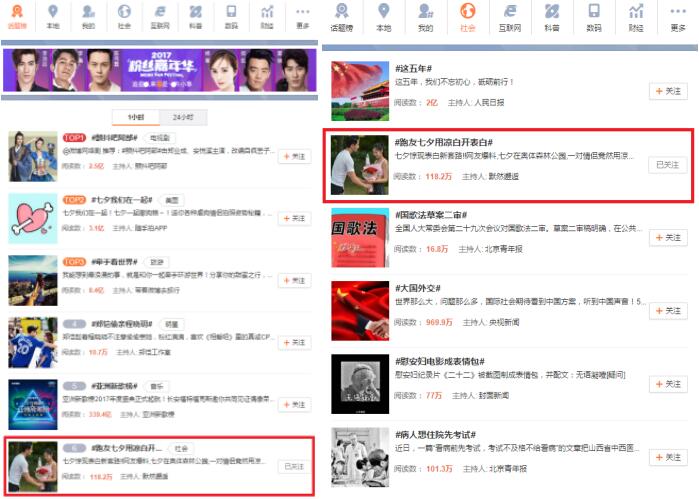The height and width of the screenshot is (499, 699).
Task: Click 关注 button on TOP1 topic
Action: point(295,156)
